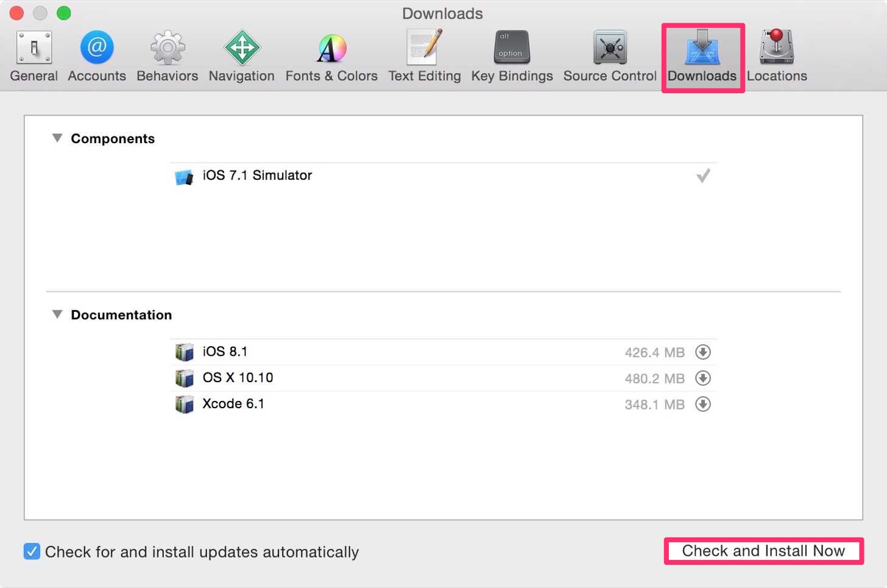Click the 426.4 MB size value
Screen dimensions: 887x588
pos(655,353)
